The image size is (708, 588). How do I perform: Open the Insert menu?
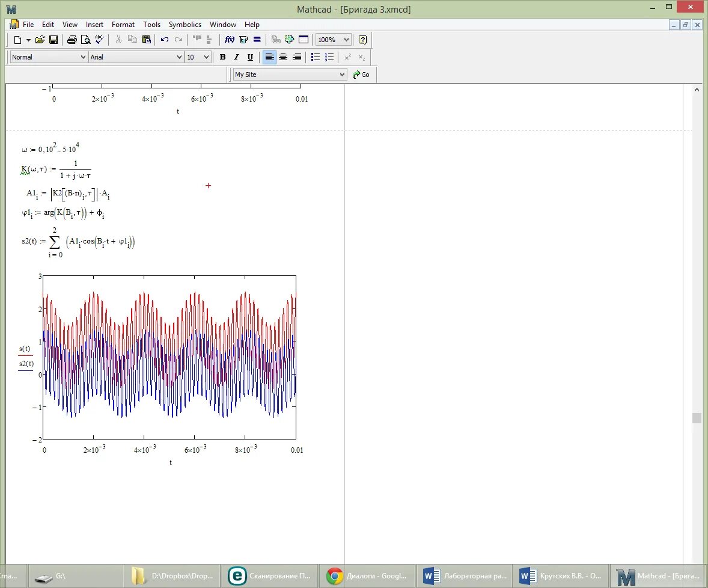94,25
